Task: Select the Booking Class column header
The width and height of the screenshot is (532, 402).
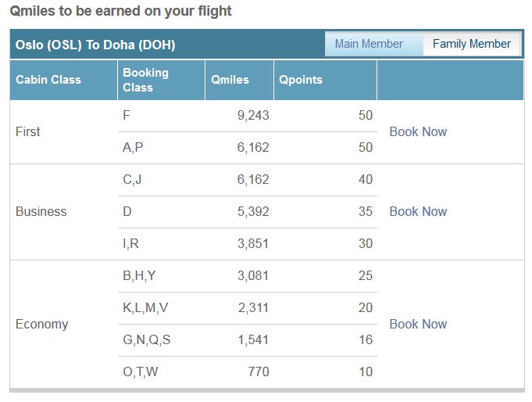Action: 161,80
